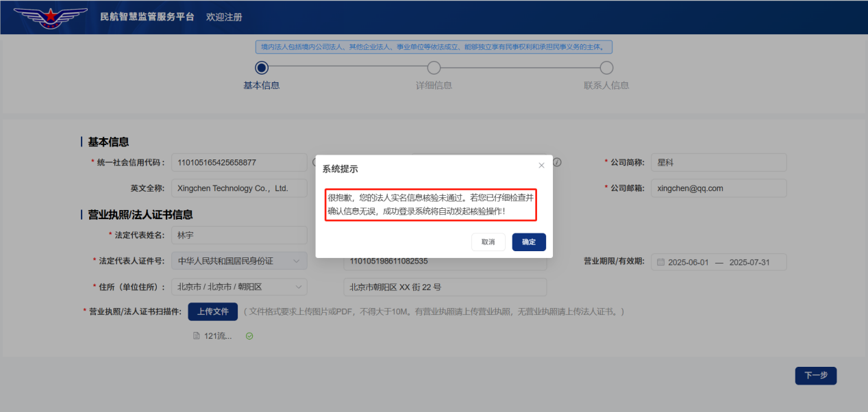Screen dimensions: 868x412
Task: Click the 联系人信息 step circle indicator
Action: pos(606,68)
